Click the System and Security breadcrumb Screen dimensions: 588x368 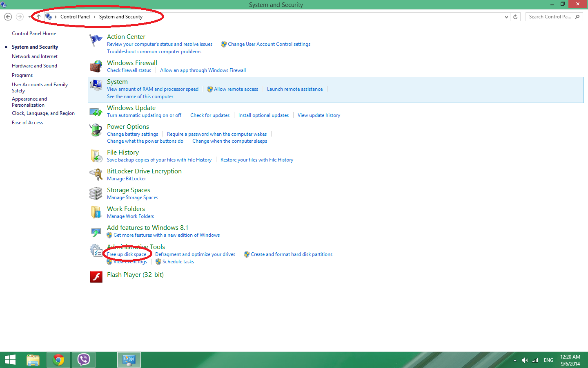(121, 17)
